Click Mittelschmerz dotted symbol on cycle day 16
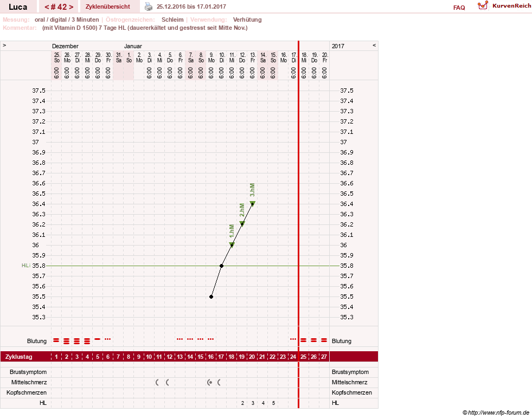This screenshot has width=532, height=419. 209,382
